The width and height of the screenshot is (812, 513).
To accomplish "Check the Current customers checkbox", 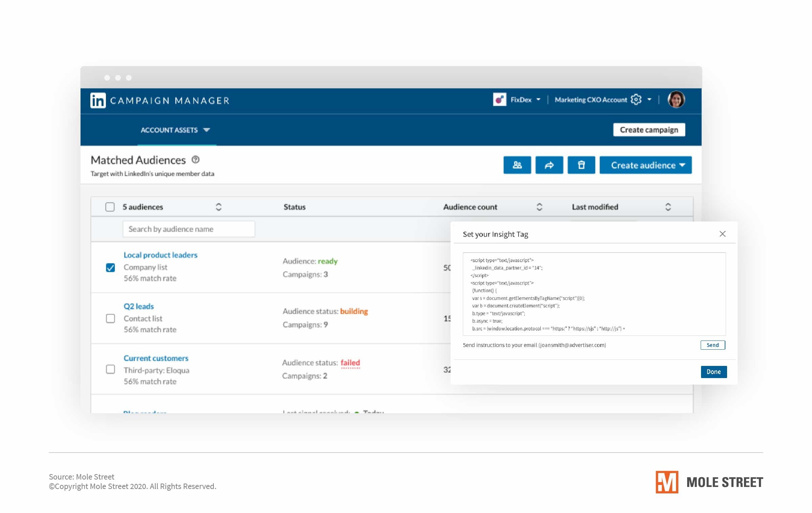I will tap(110, 369).
